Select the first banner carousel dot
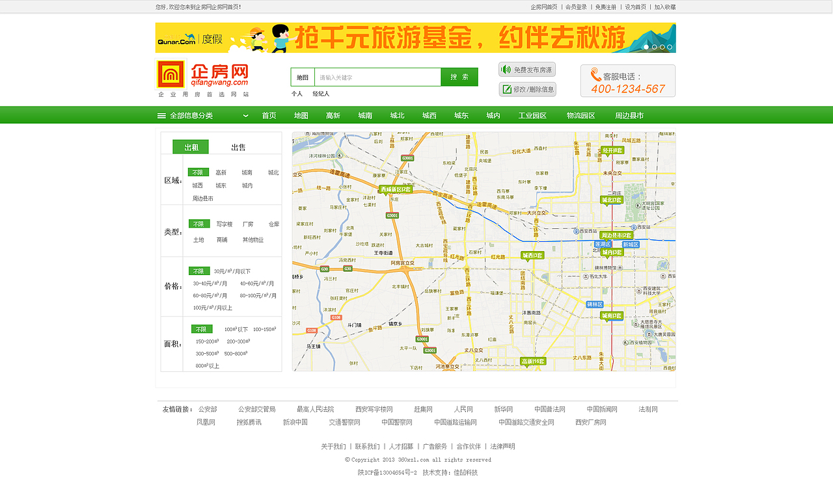Screen dimensions: 833x504 click(646, 47)
